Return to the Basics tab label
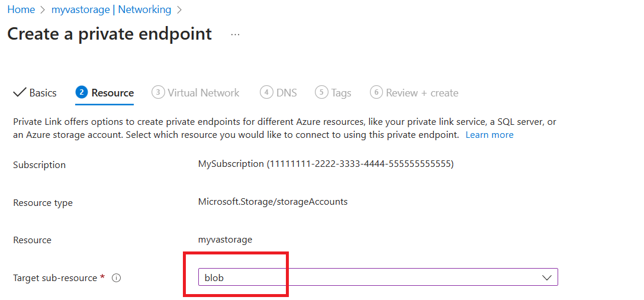 [x=43, y=93]
